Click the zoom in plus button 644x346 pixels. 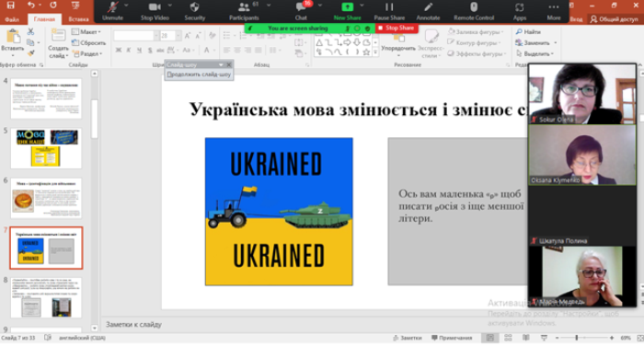pos(612,338)
